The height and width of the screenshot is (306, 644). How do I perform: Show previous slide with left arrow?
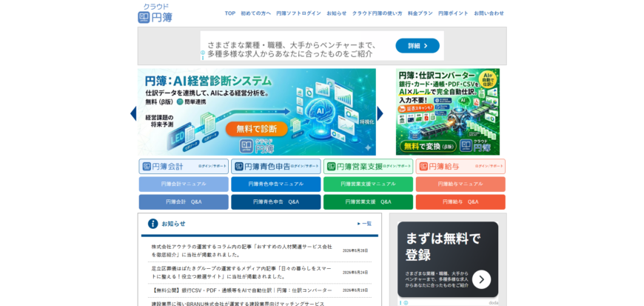(x=133, y=113)
